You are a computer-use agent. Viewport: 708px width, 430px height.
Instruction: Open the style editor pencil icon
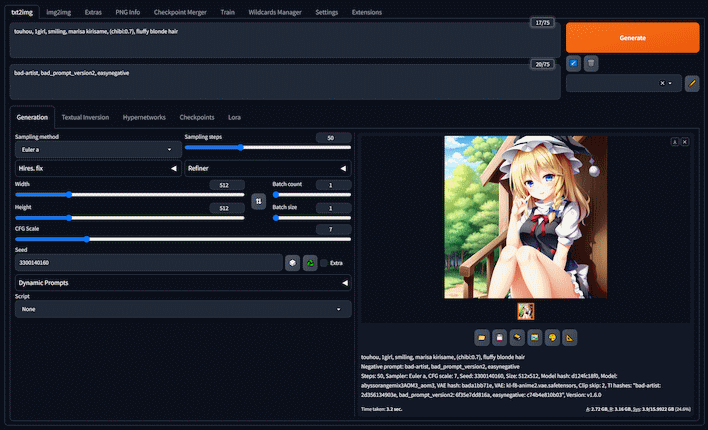[x=691, y=84]
